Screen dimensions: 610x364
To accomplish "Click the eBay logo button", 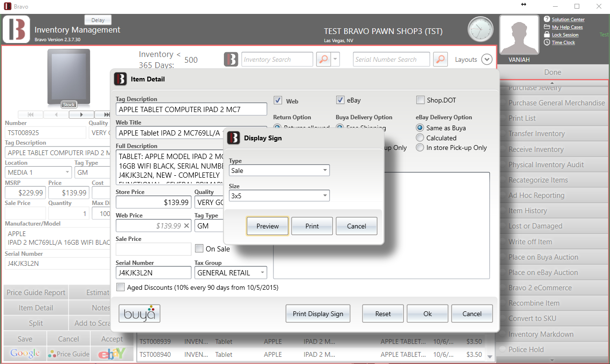I will 112,354.
